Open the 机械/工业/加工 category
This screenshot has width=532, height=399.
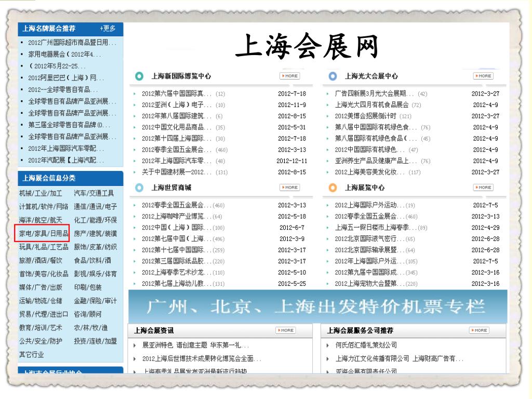(41, 193)
